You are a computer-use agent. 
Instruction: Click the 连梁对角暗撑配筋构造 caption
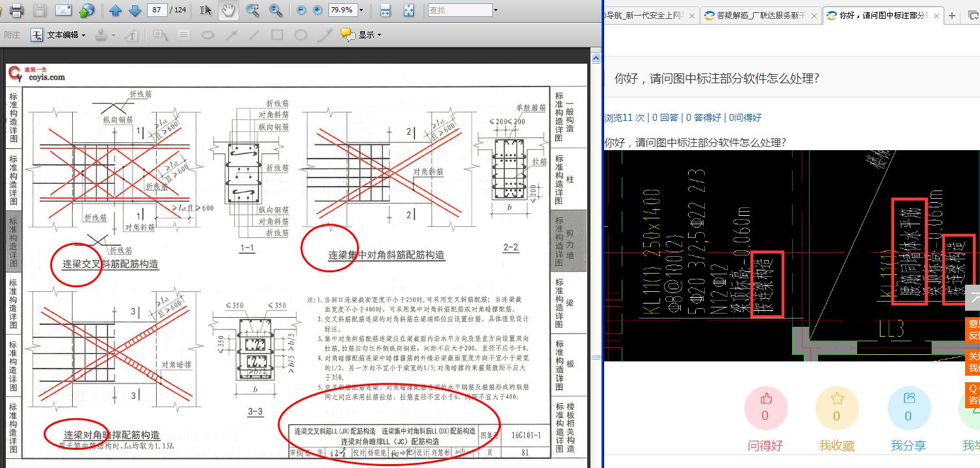coord(111,435)
